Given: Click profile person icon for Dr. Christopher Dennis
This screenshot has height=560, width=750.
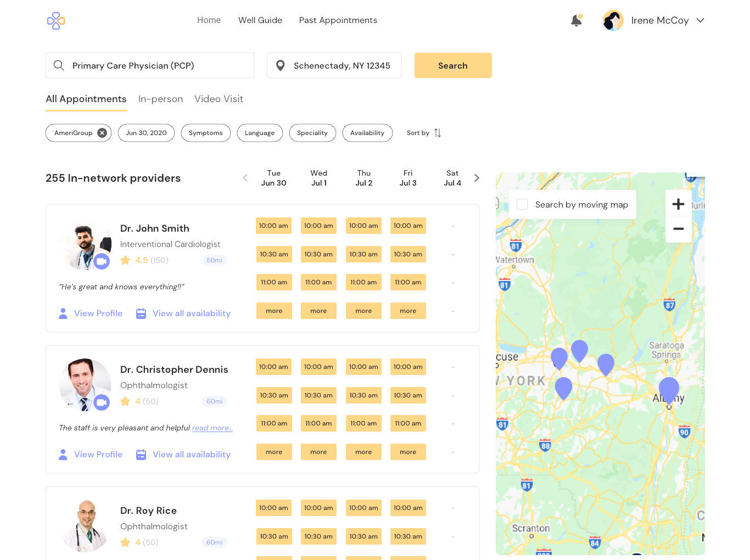Looking at the screenshot, I should click(63, 455).
